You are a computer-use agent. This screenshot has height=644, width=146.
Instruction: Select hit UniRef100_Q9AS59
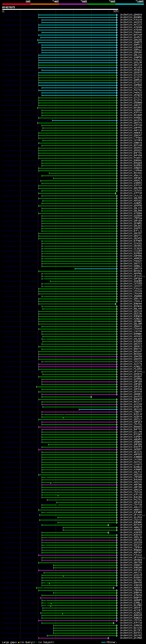pyautogui.click(x=131, y=357)
